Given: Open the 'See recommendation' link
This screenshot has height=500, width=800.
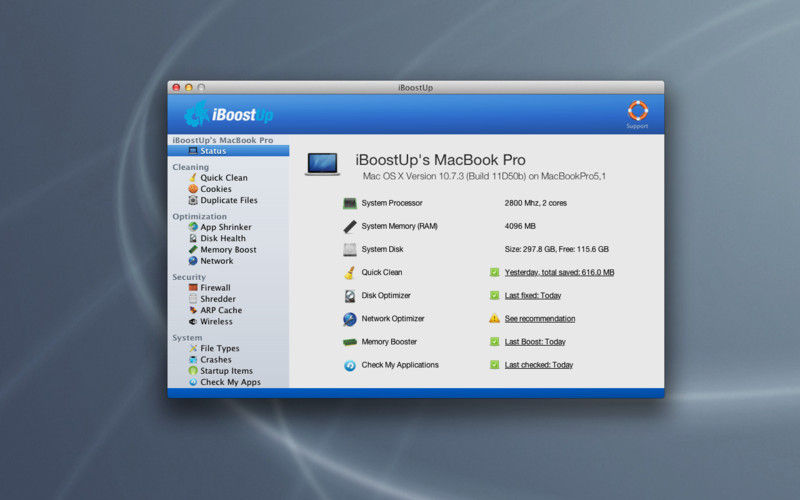Looking at the screenshot, I should pos(539,319).
